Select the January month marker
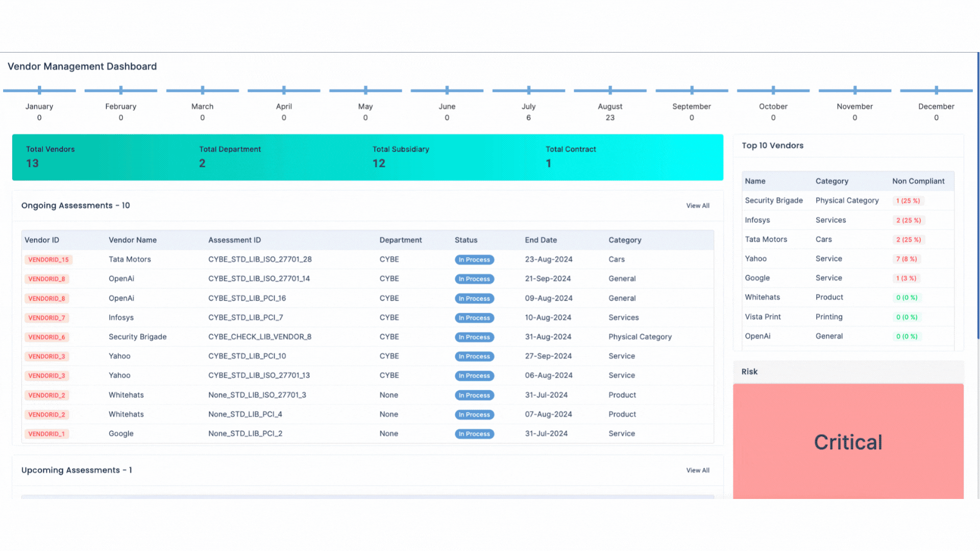Image resolution: width=980 pixels, height=551 pixels. (39, 91)
